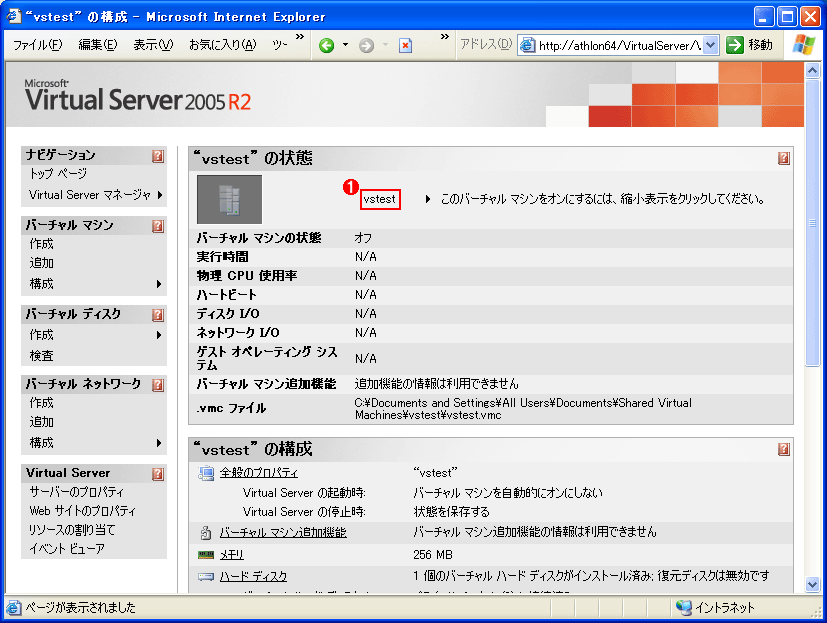Click the vstest name link in status
Viewport: 827px width, 623px height.
tap(380, 199)
